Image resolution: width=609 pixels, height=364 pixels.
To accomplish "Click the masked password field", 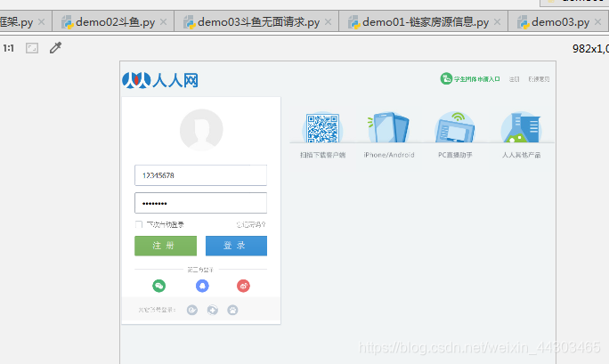I will [x=201, y=203].
